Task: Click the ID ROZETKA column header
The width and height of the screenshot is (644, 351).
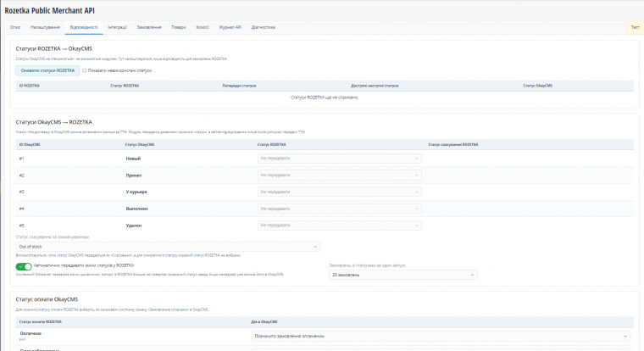Action: (30, 86)
